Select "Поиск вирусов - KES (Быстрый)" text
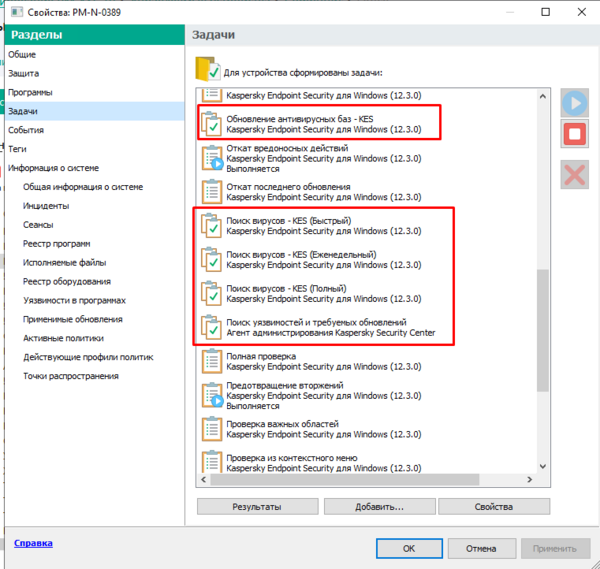This screenshot has width=600, height=569. tap(289, 221)
